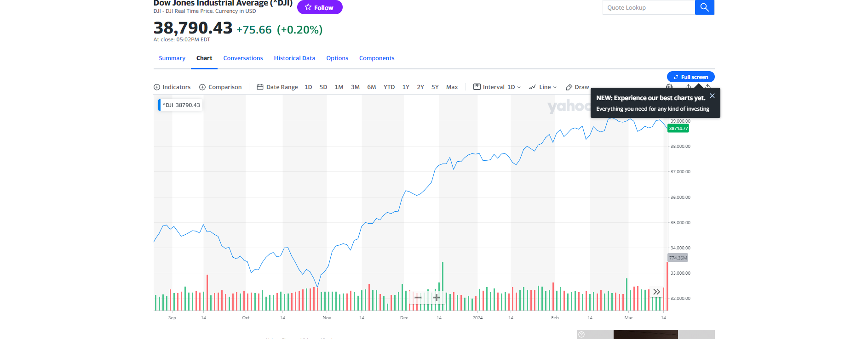Screen dimensions: 868x339
Task: Set chart range to 1M
Action: [x=339, y=87]
